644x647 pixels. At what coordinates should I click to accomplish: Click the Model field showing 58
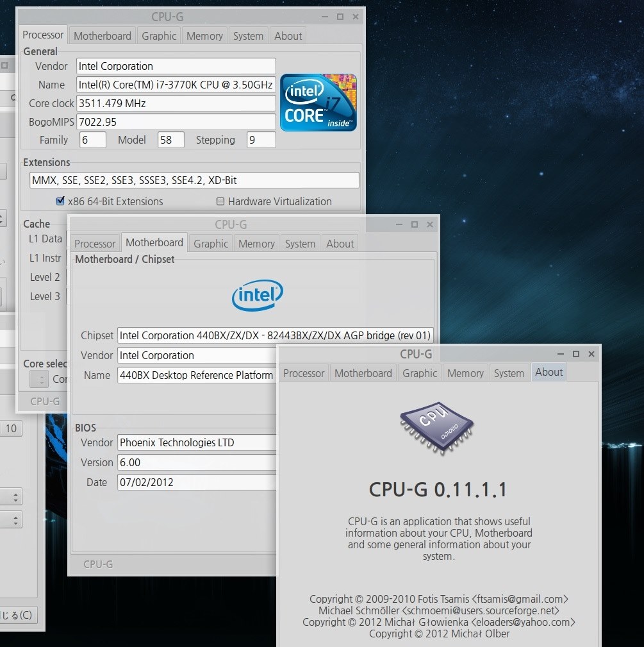click(170, 140)
